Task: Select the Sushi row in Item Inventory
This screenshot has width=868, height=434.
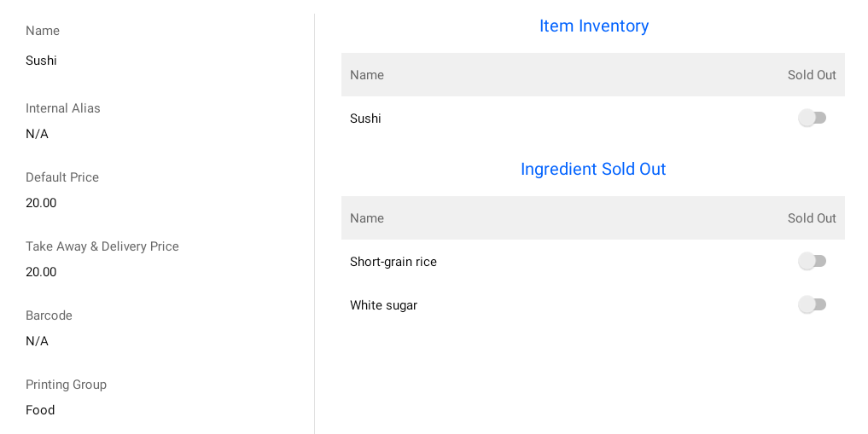Action: [365, 119]
